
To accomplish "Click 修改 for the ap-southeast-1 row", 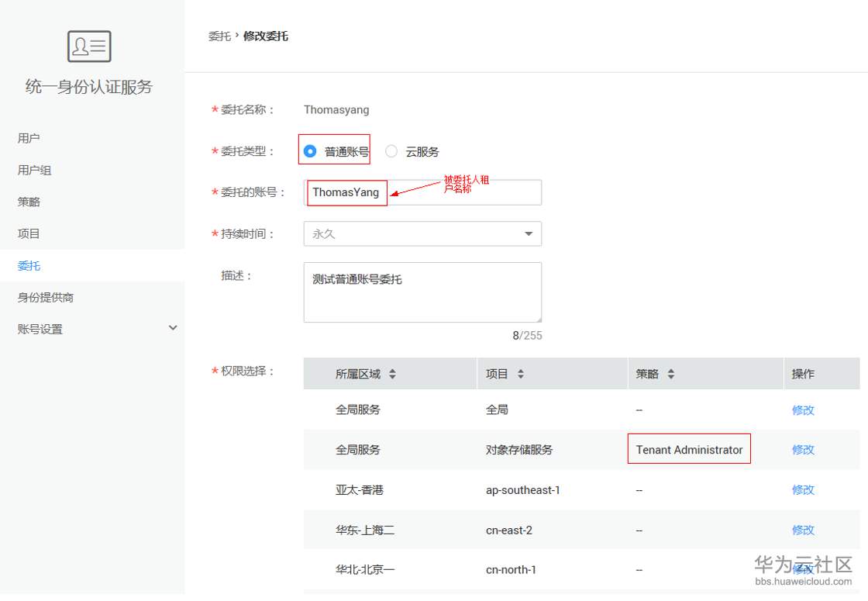I will tap(803, 489).
